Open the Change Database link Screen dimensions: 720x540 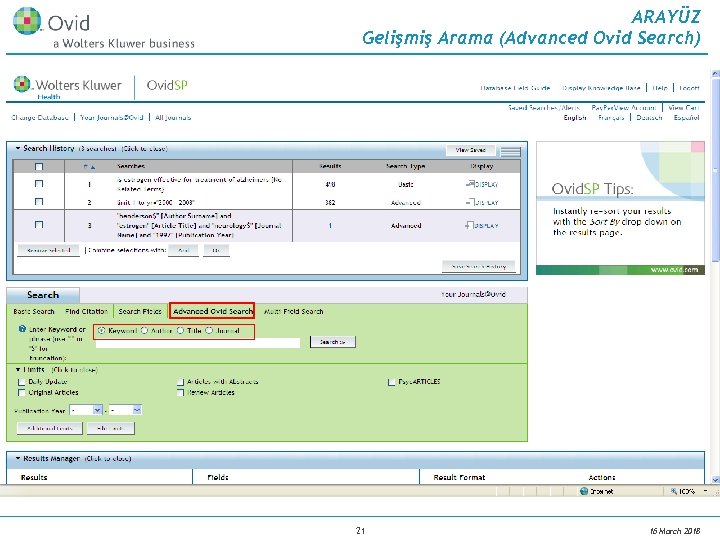(39, 118)
